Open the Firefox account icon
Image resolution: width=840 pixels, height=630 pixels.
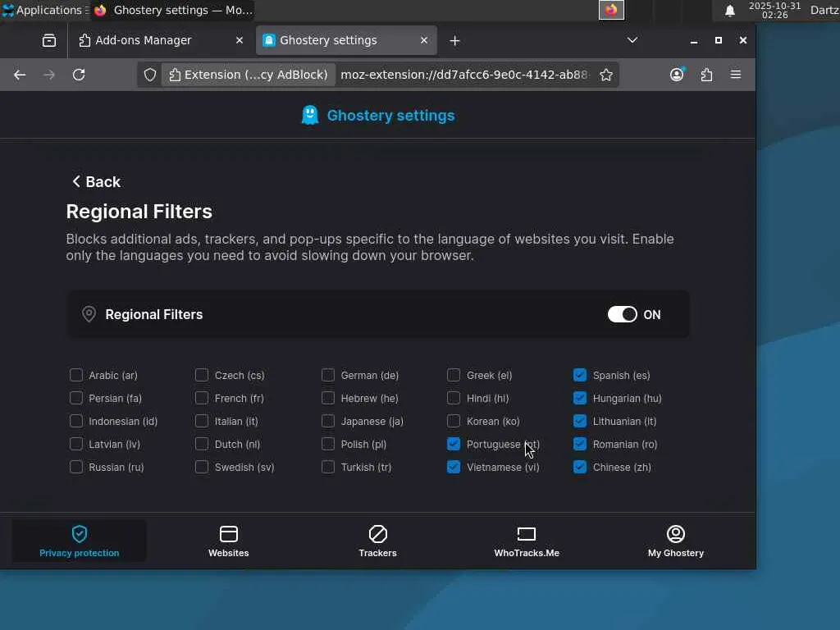[x=677, y=75]
